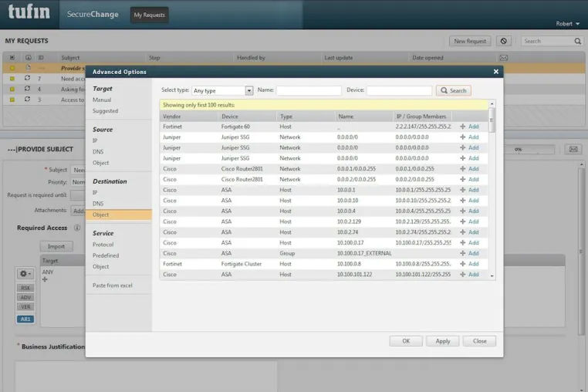Image resolution: width=588 pixels, height=392 pixels.
Task: Select DNS under Destination
Action: coord(98,203)
